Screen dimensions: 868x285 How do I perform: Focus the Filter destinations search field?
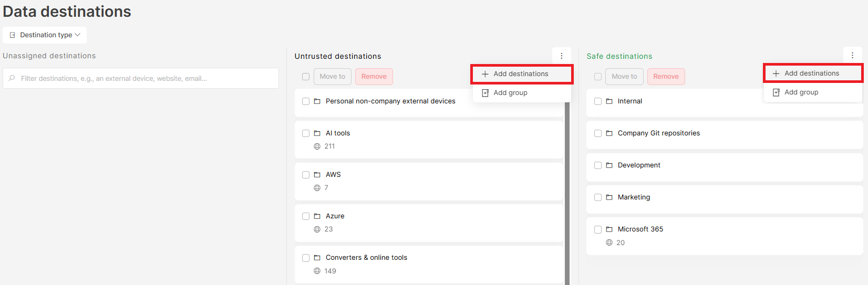(x=141, y=78)
